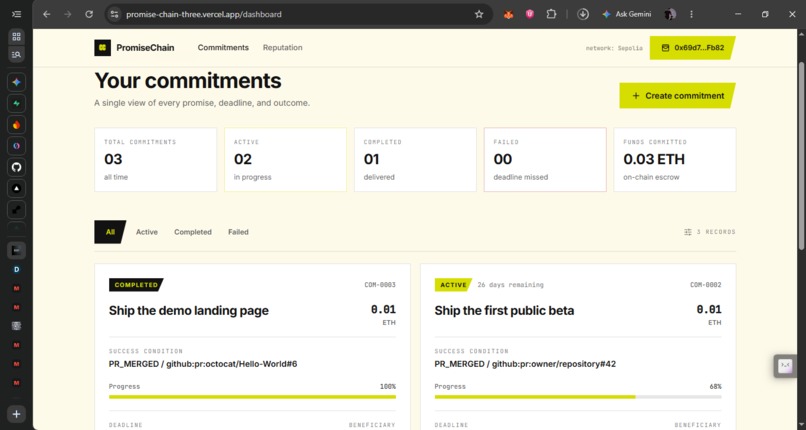This screenshot has height=430, width=806.
Task: Open the Chrome profile avatar
Action: 670,14
